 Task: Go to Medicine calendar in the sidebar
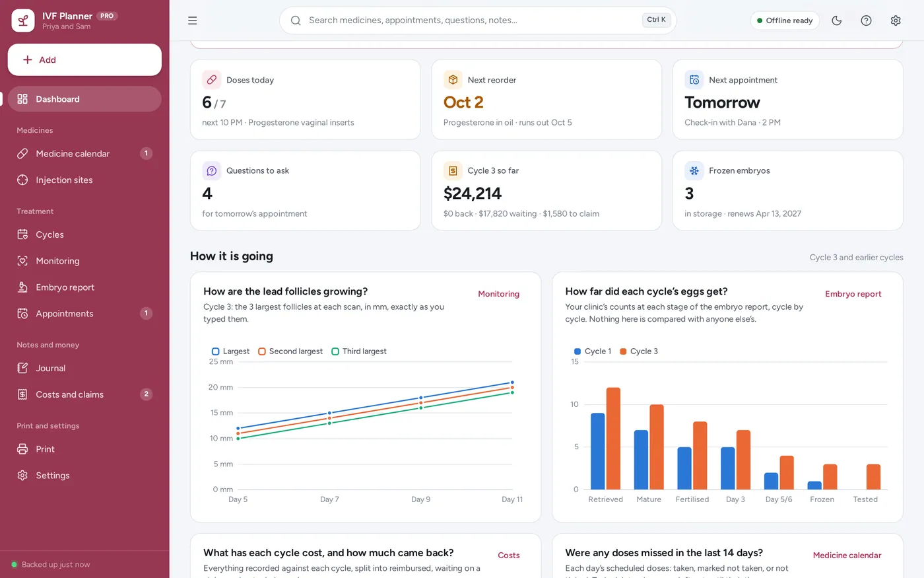click(x=84, y=153)
